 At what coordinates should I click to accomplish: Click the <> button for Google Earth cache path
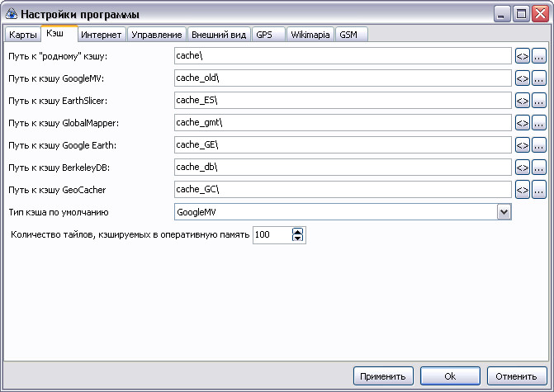[522, 145]
